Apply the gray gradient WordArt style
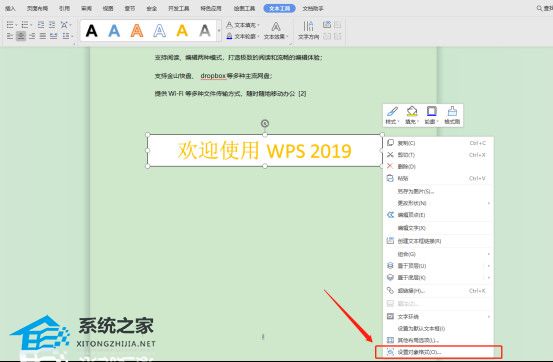The width and height of the screenshot is (553, 362). click(x=205, y=31)
